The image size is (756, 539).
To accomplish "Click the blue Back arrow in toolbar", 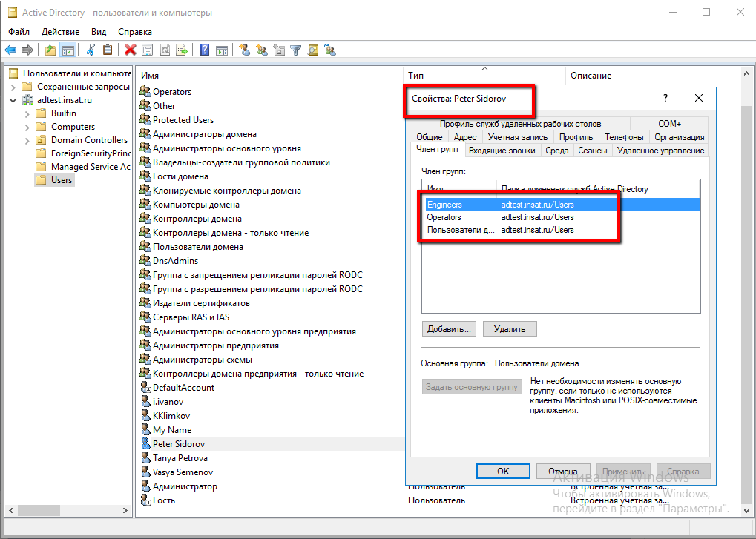I will (x=10, y=50).
